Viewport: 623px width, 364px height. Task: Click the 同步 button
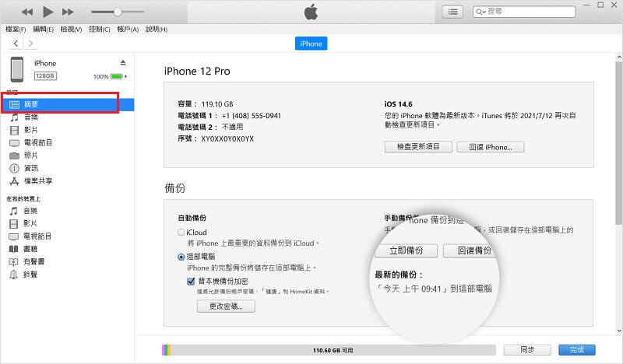(x=527, y=350)
